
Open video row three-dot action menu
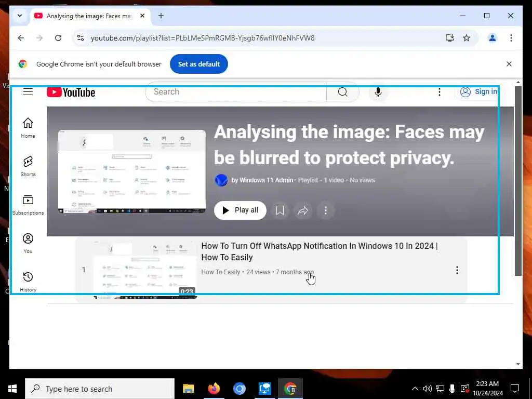(457, 270)
